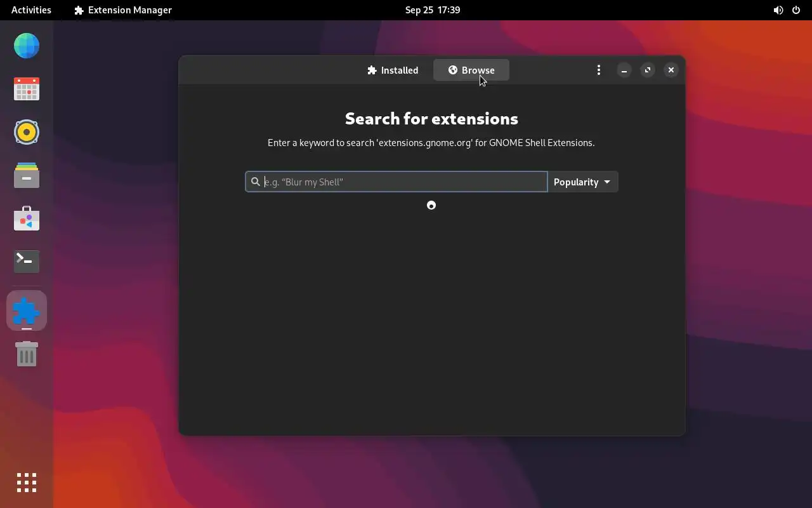
Task: Maximize the Extension Manager window
Action: tap(648, 70)
